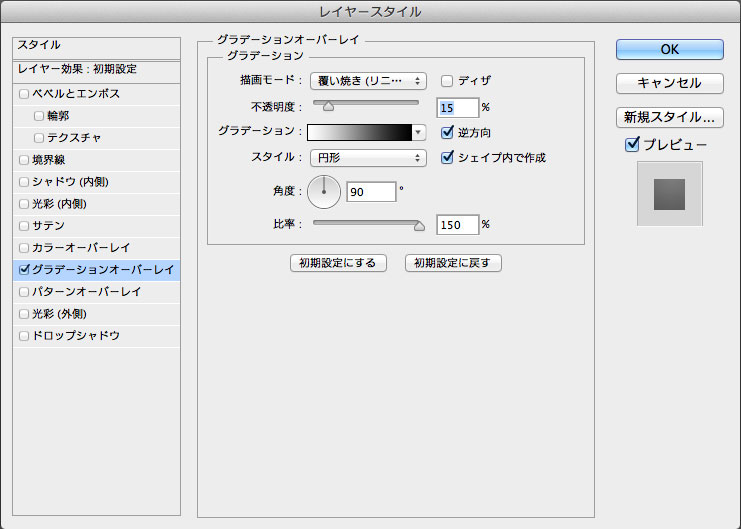This screenshot has height=529, width=741.
Task: Click the 初期設定にする button
Action: coord(337,263)
